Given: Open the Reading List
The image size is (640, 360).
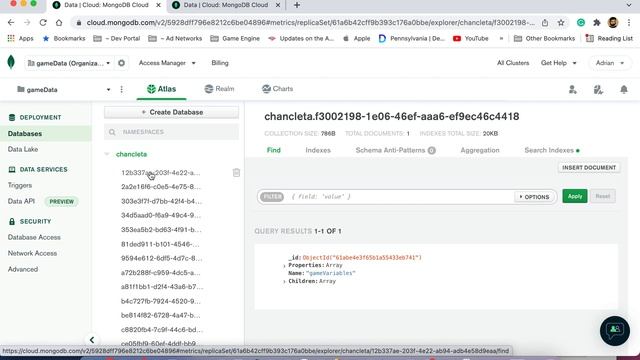Looking at the screenshot, I should [609, 38].
